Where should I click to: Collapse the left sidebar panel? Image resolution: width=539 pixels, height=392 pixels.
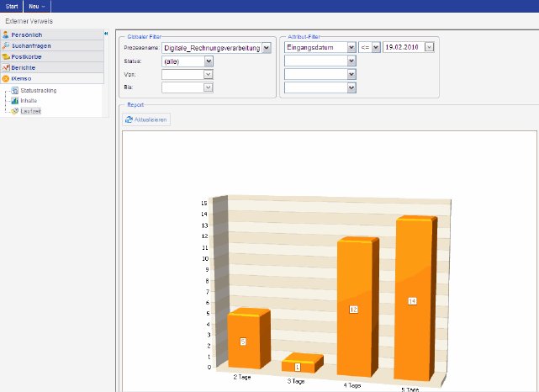click(106, 34)
